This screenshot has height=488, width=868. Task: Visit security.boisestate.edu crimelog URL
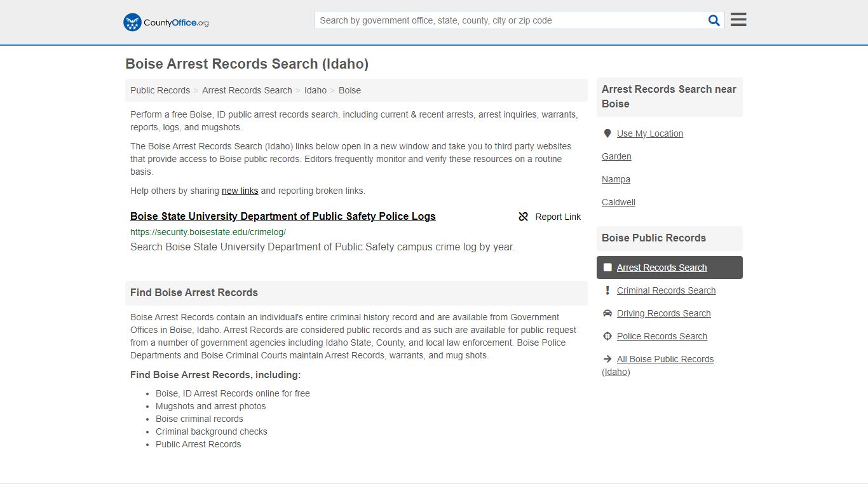tap(208, 232)
